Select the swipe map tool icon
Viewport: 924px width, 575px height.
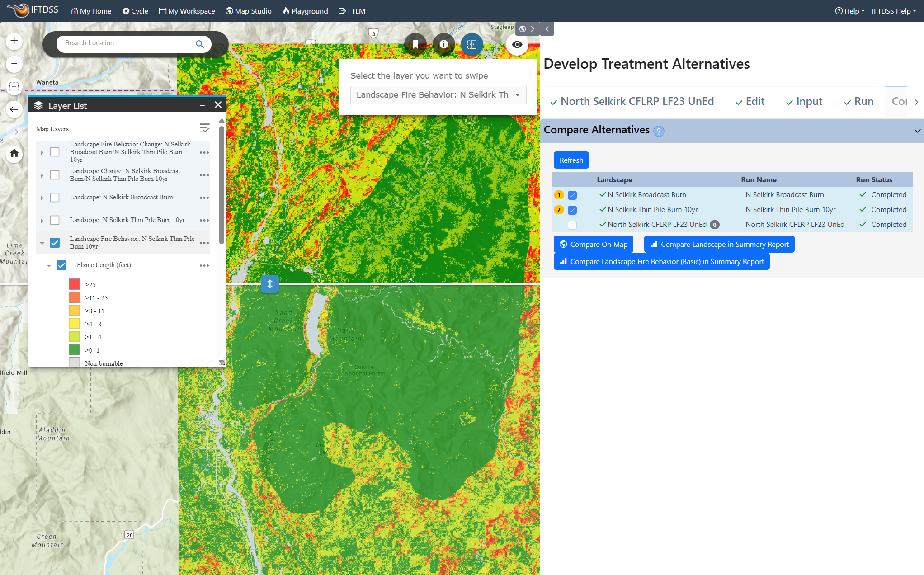pos(472,44)
